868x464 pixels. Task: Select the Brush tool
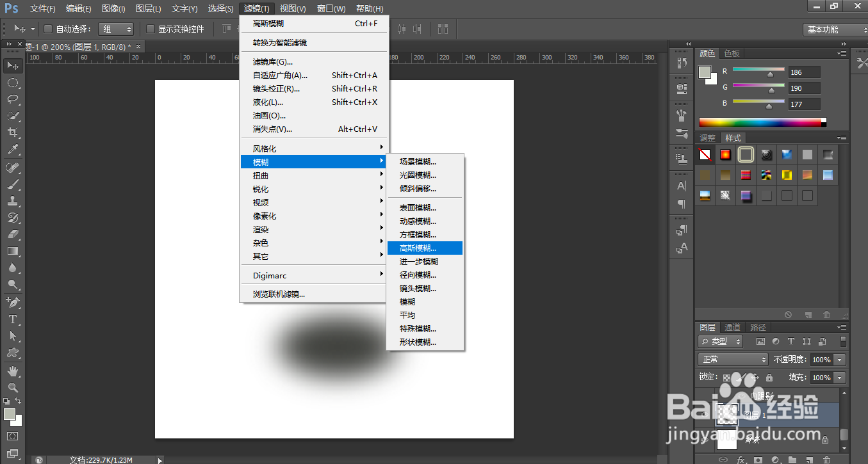pos(13,184)
